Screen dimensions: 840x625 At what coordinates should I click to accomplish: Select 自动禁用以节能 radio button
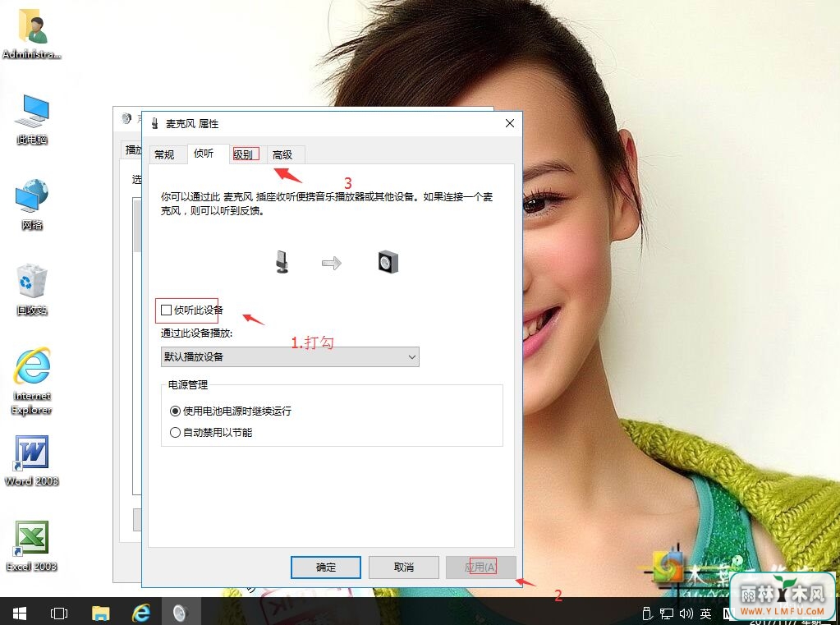[x=175, y=433]
